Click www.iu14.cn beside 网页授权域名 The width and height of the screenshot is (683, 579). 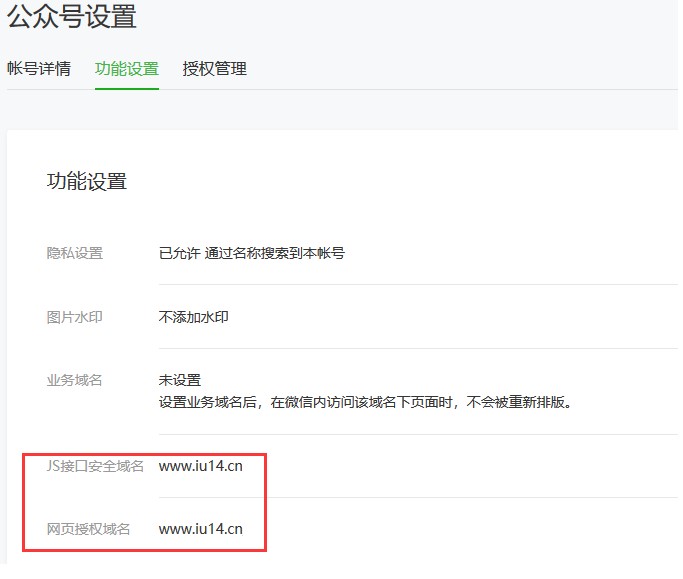tap(201, 529)
